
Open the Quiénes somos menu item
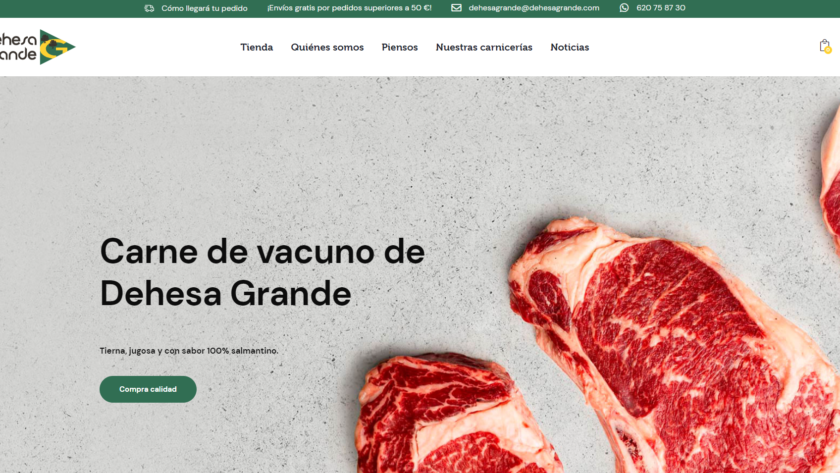(x=327, y=47)
